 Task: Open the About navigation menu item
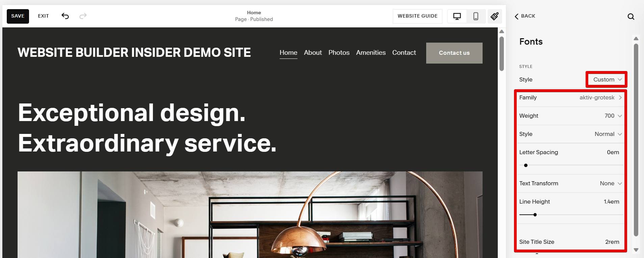[x=313, y=53]
